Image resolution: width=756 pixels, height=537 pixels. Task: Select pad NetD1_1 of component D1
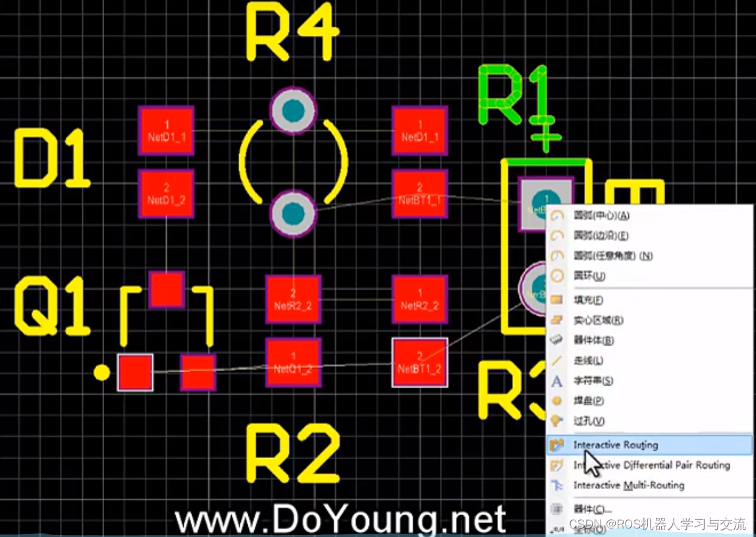[x=166, y=130]
